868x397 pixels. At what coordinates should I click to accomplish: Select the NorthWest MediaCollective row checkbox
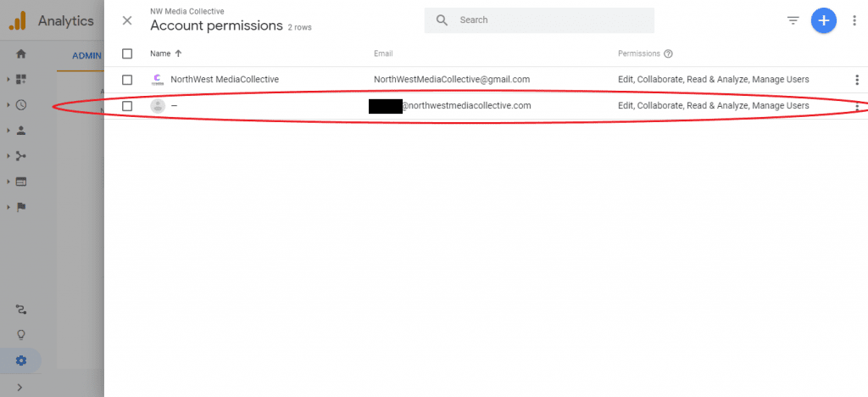pyautogui.click(x=127, y=80)
